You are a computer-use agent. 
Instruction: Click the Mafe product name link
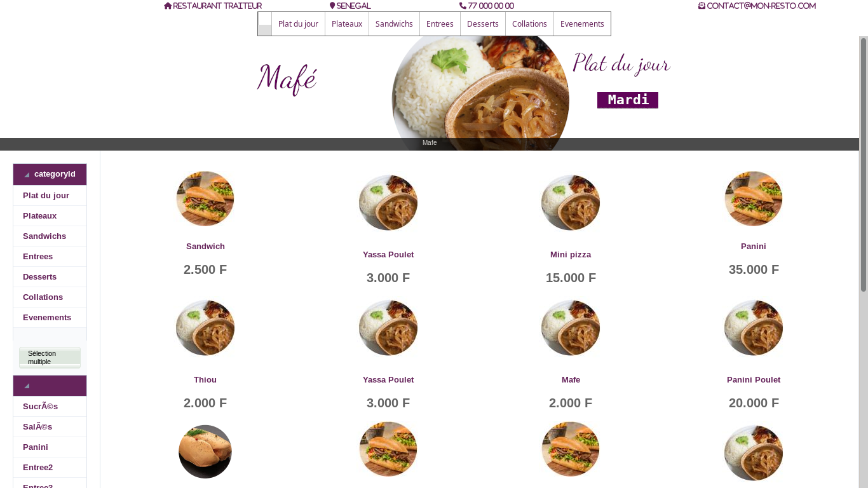571,380
